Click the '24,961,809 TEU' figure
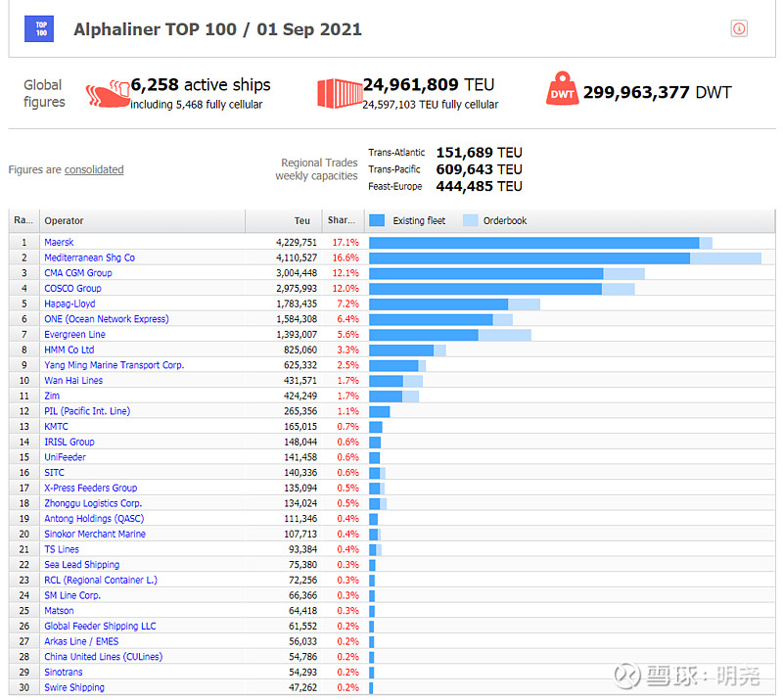This screenshot has width=783, height=700. pos(429,85)
